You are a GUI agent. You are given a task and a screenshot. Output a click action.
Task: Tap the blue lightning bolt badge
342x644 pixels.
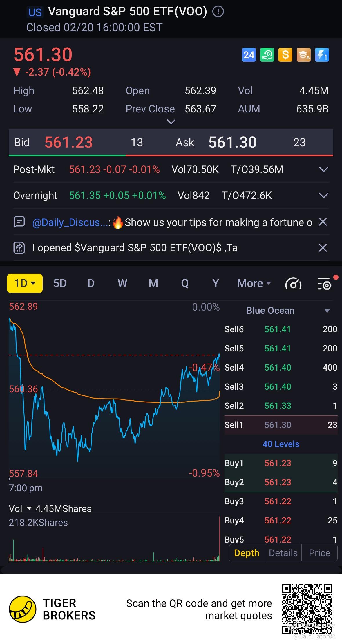point(322,55)
